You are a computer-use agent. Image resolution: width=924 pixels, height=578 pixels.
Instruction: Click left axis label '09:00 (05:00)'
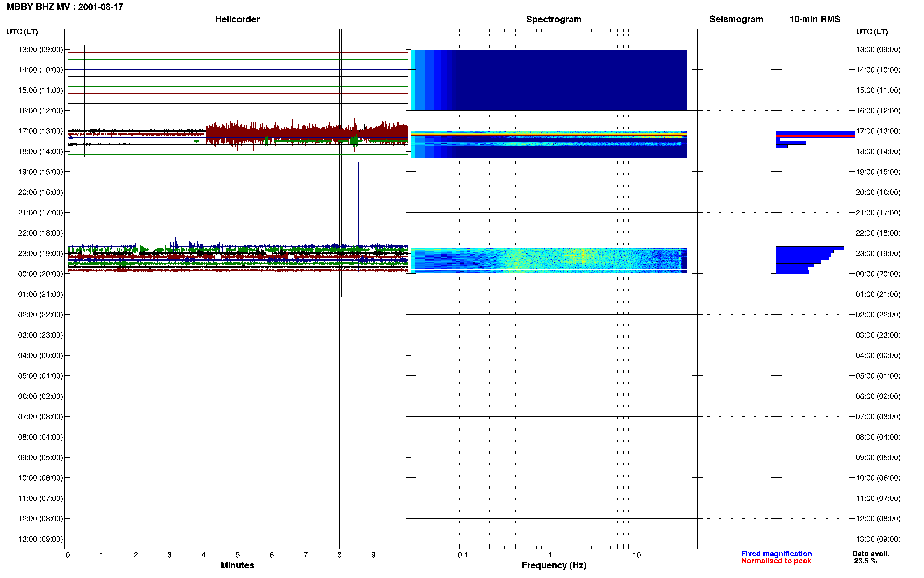coord(41,457)
